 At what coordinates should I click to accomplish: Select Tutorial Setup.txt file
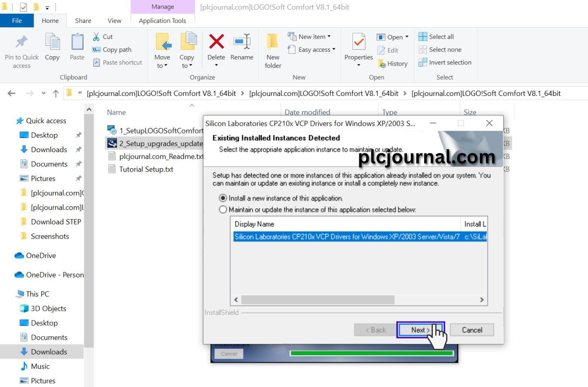click(141, 169)
